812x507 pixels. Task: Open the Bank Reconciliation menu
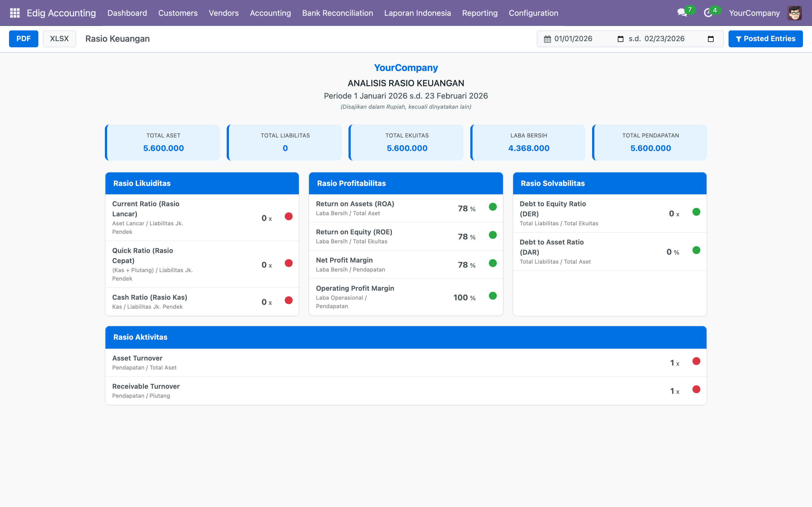(x=337, y=13)
